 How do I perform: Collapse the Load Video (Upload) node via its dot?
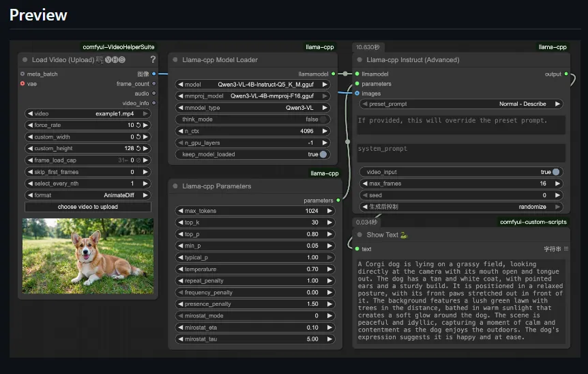click(25, 59)
